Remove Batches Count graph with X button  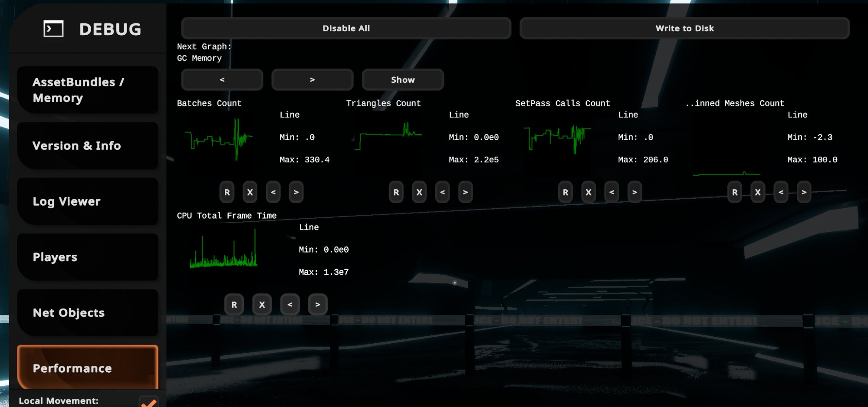click(x=250, y=192)
